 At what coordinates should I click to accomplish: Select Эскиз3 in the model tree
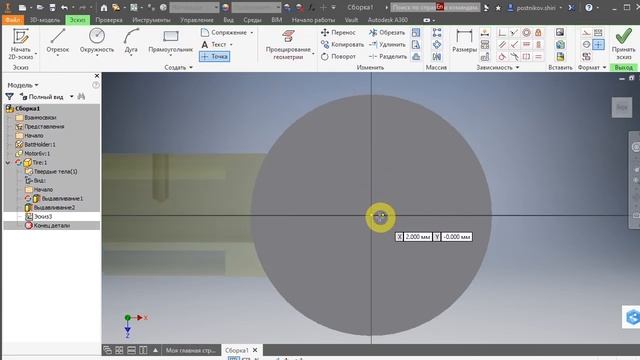tap(43, 216)
